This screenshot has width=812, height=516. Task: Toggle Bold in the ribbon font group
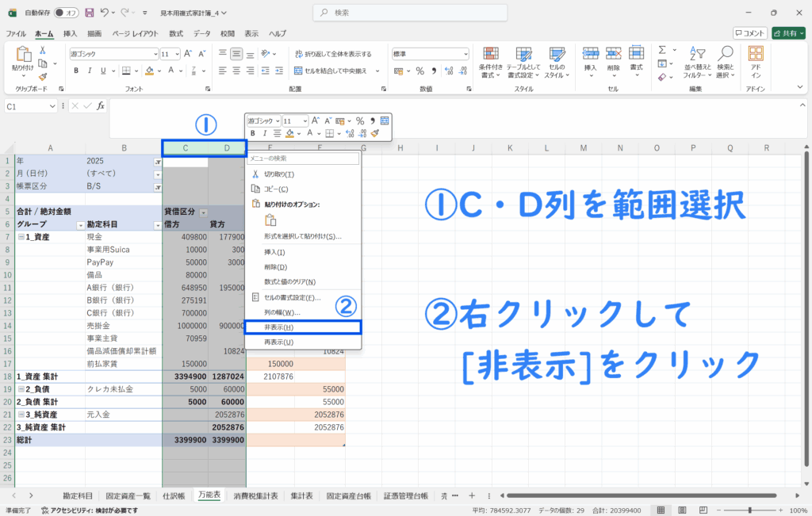pos(77,71)
